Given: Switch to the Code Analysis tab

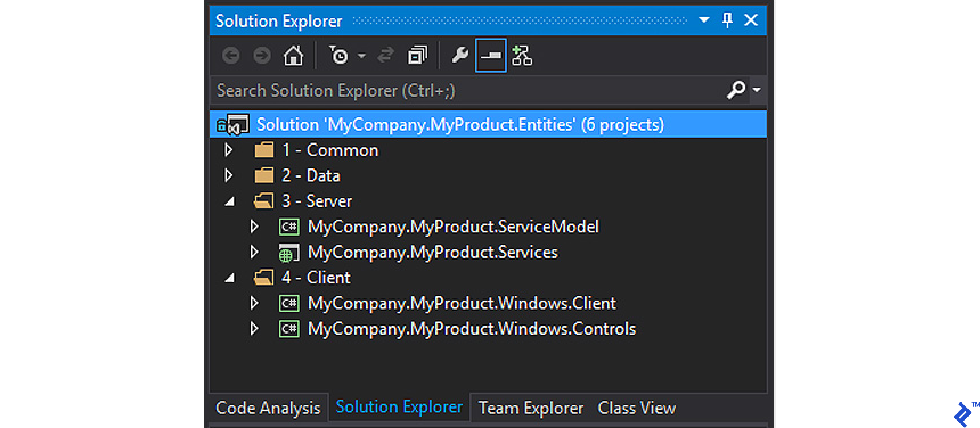Looking at the screenshot, I should click(268, 408).
